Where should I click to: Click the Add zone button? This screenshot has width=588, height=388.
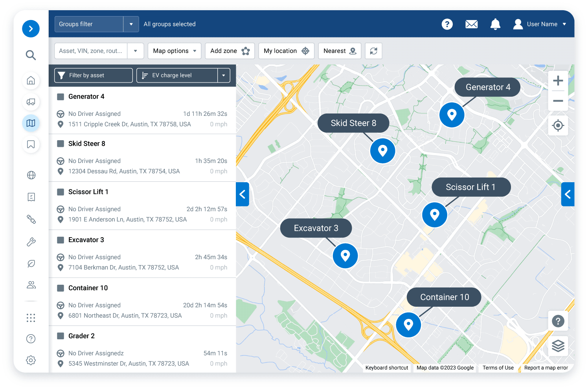point(230,51)
